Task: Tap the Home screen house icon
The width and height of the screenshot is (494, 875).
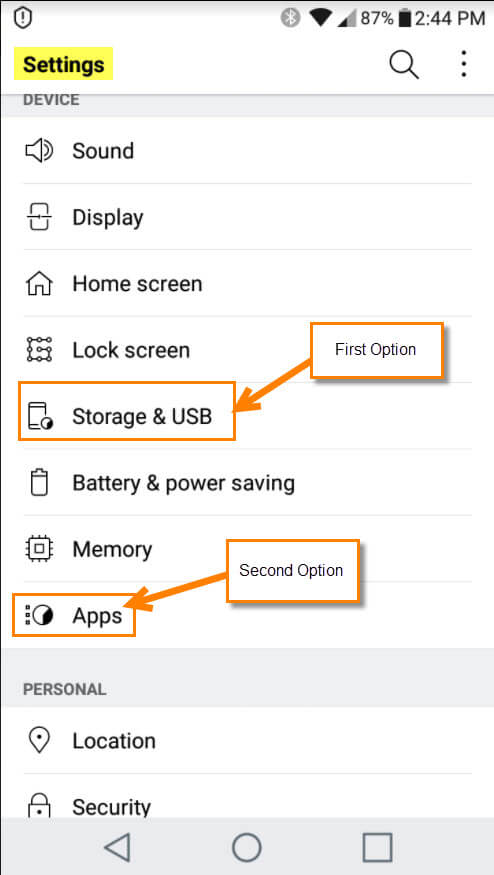Action: [x=39, y=283]
